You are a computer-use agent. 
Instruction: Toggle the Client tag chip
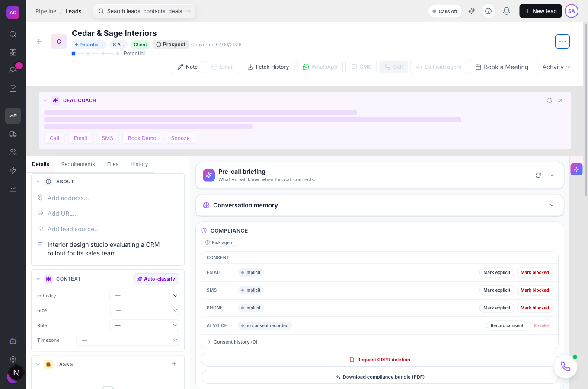[140, 45]
